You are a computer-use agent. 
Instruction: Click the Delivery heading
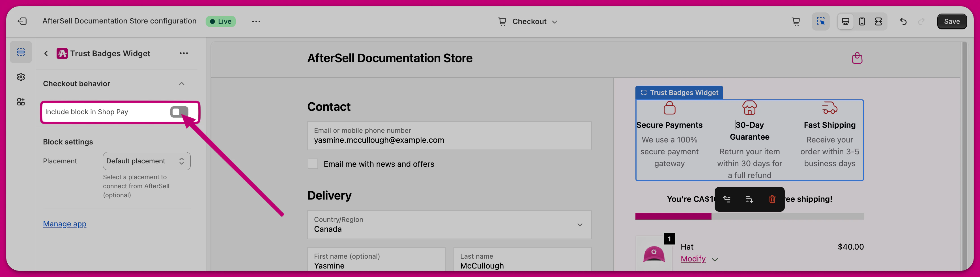(329, 195)
